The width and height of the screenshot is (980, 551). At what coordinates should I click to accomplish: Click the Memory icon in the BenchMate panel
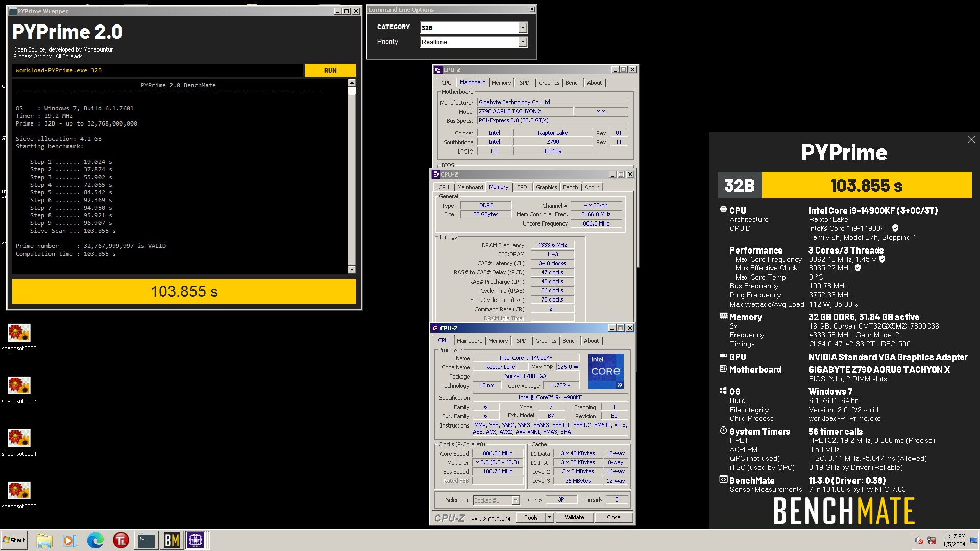(723, 316)
